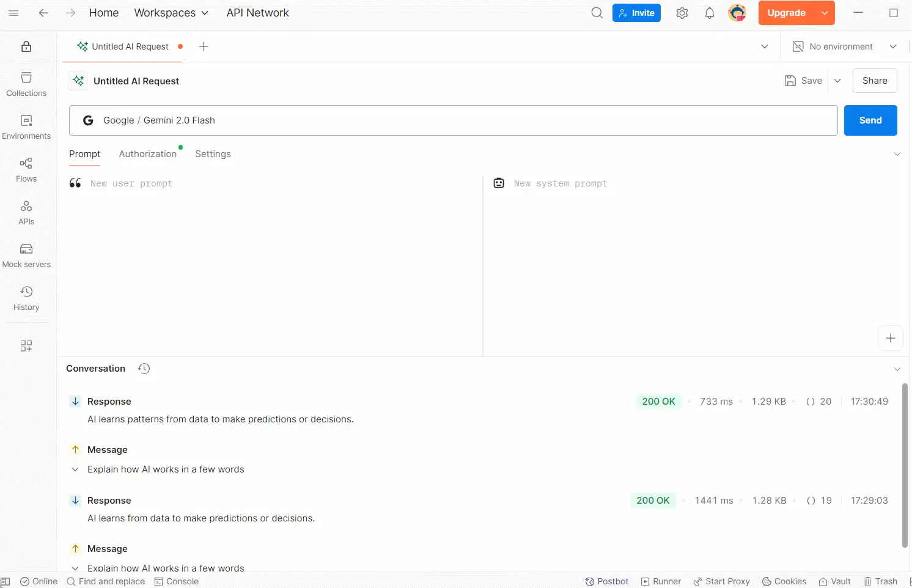Screen dimensions: 912x588
Task: Click the Save button
Action: (804, 81)
